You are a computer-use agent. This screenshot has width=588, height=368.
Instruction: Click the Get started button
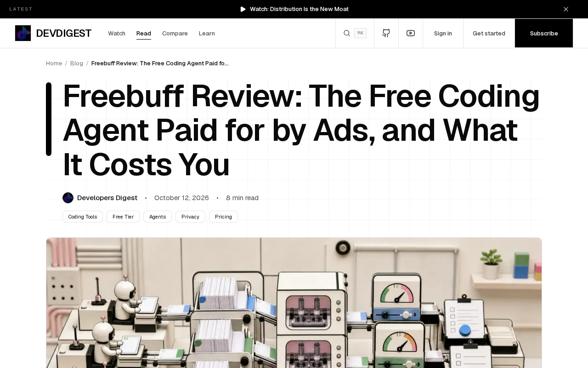(489, 33)
